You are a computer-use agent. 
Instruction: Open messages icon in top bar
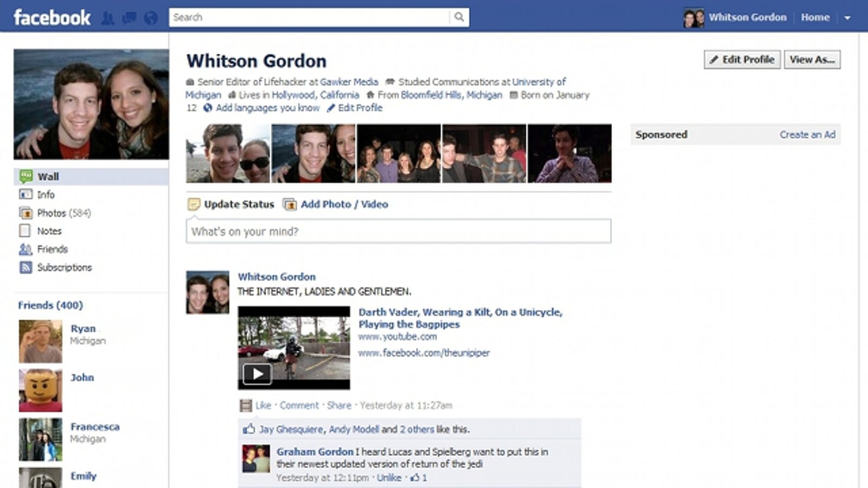(130, 18)
